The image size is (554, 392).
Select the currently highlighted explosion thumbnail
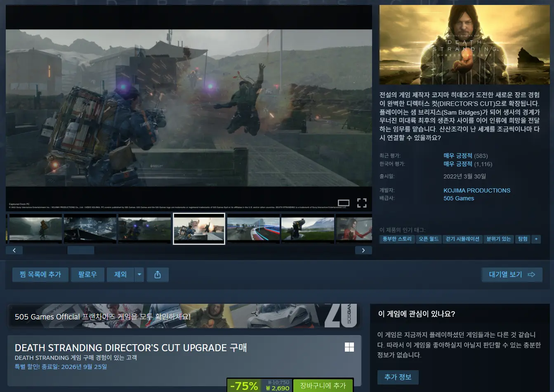[x=199, y=228]
